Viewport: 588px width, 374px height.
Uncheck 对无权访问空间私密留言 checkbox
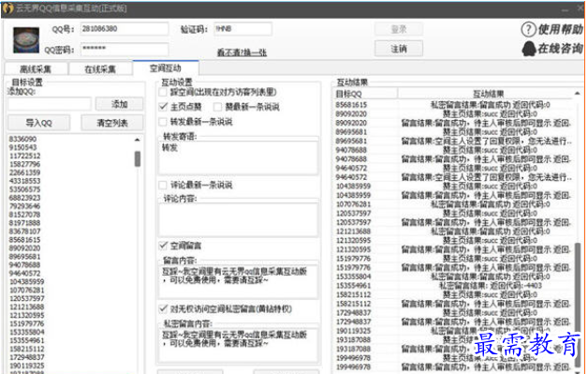pos(163,308)
